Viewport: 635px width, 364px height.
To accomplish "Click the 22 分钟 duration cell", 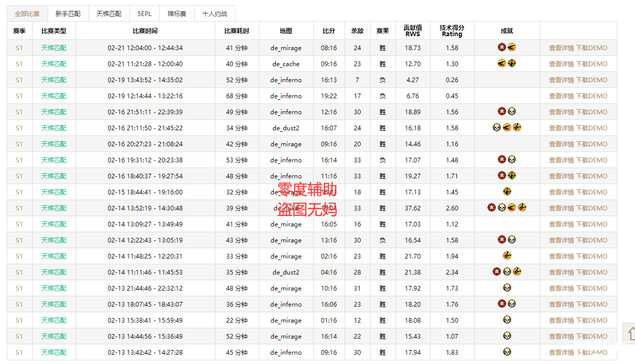I will [x=237, y=321].
